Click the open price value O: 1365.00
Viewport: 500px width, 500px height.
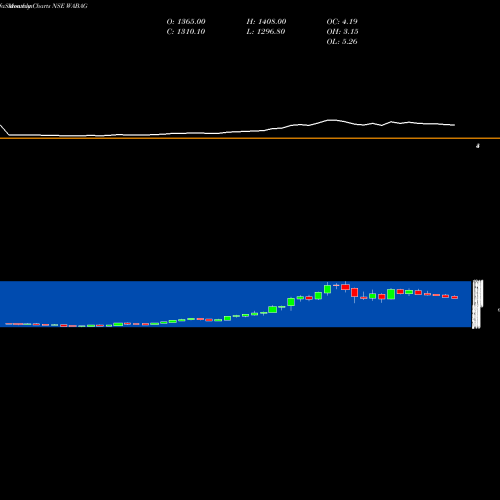tap(186, 22)
